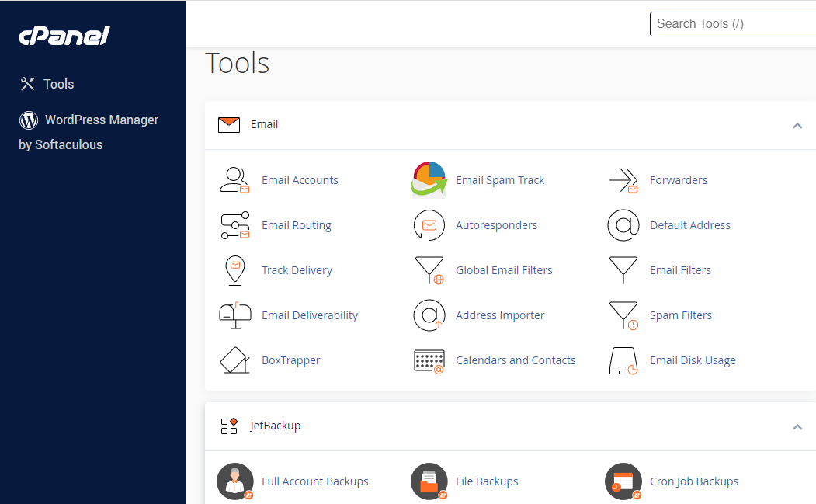Click the Email Spam Track pie-chart icon

coord(429,179)
